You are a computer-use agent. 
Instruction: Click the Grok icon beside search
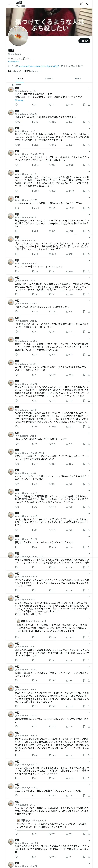click(81, 4)
